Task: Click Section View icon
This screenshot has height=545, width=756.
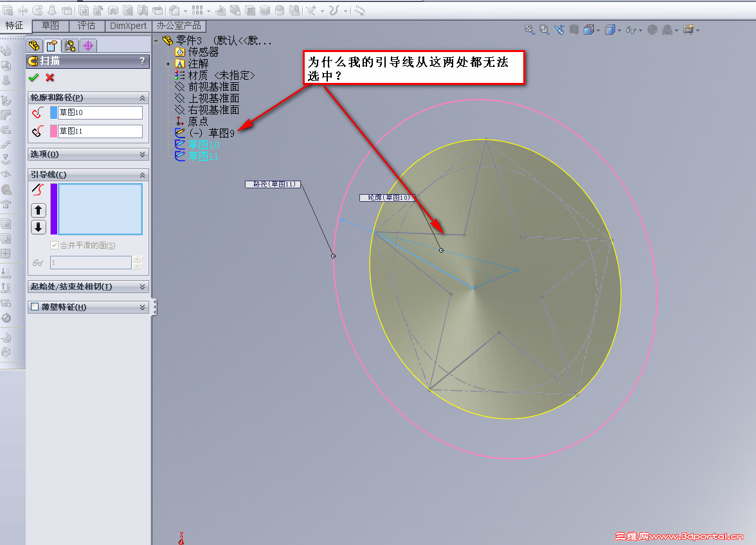Action: [573, 30]
